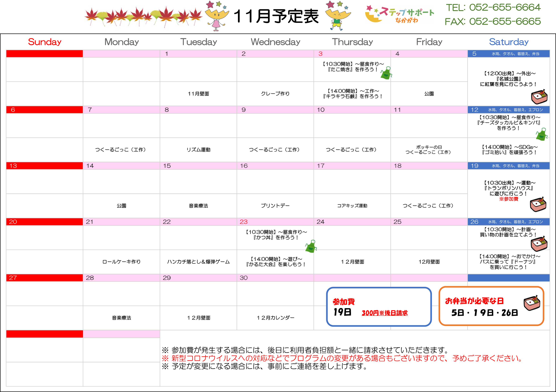Click the Saturday column header
Screen dimensions: 556x392
(509, 42)
